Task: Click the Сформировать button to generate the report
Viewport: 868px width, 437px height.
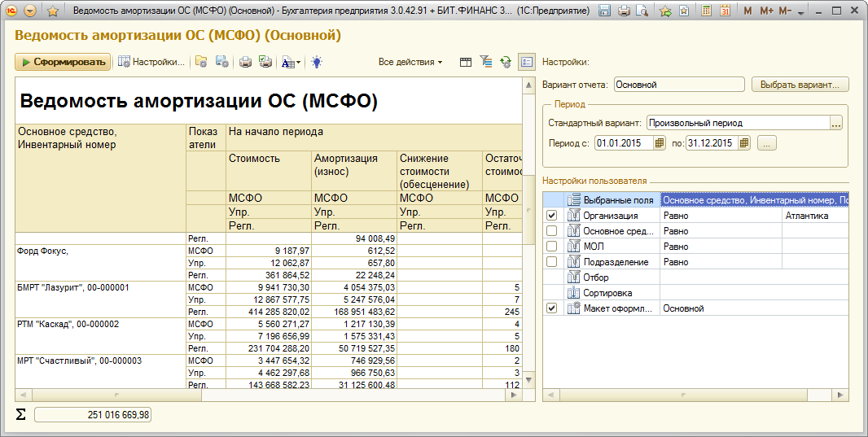Action: click(63, 62)
